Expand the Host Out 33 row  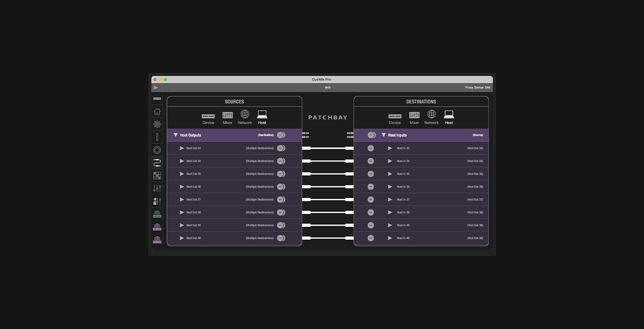point(182,148)
